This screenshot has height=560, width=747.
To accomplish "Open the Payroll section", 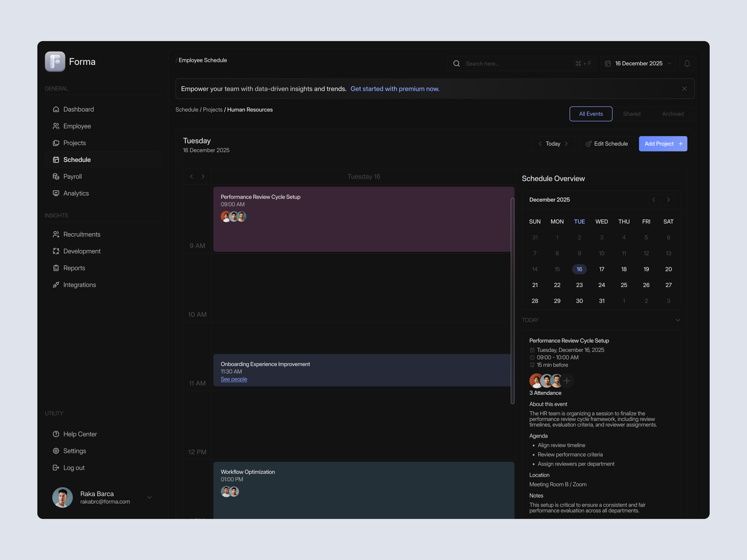I will click(x=73, y=176).
